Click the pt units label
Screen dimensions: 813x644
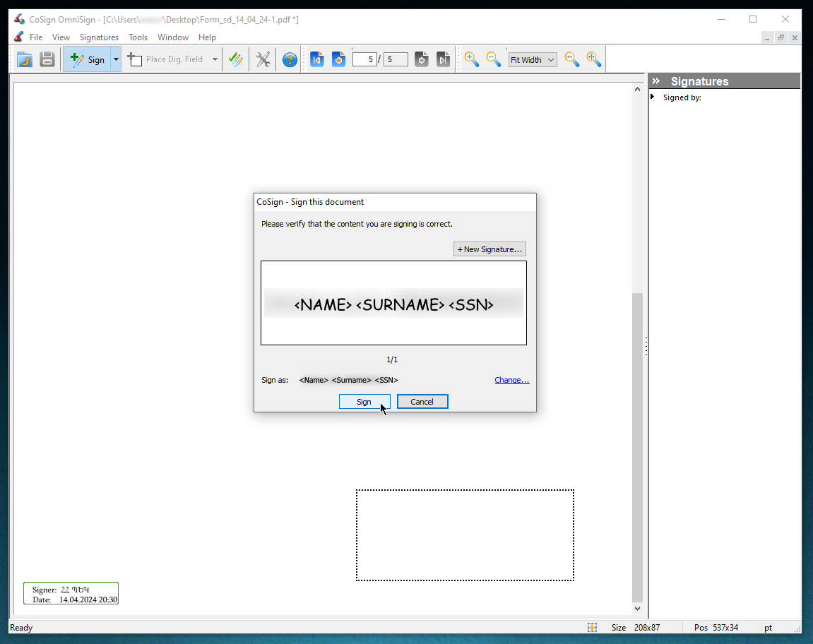pos(768,628)
